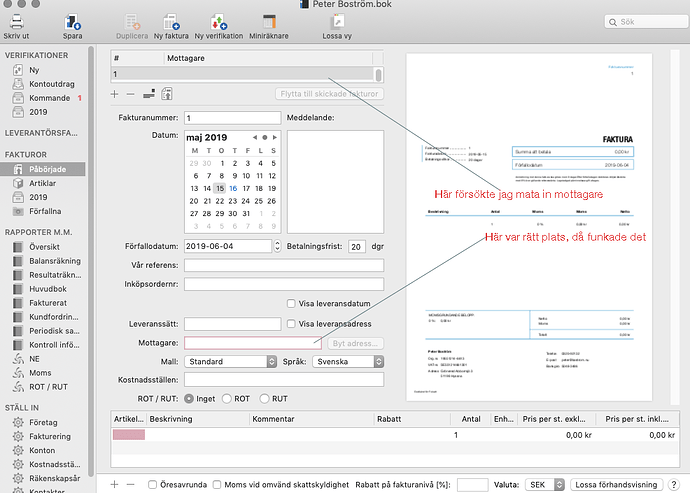Open Konton settings
The height and width of the screenshot is (493, 690).
coord(42,450)
